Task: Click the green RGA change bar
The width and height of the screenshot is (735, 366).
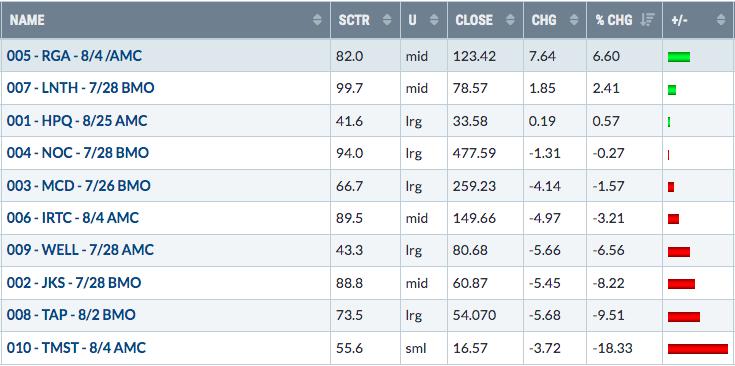Action: [x=679, y=57]
